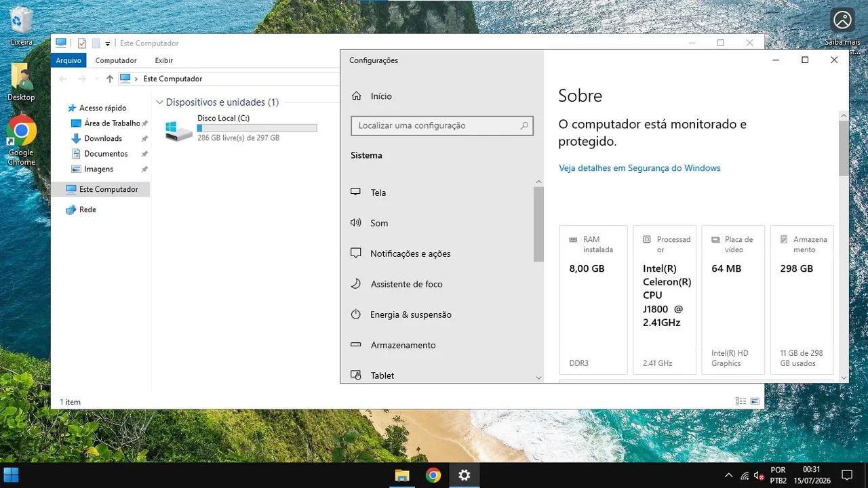Open the Arquivo ribbon tab
The width and height of the screenshot is (868, 488).
click(x=68, y=60)
